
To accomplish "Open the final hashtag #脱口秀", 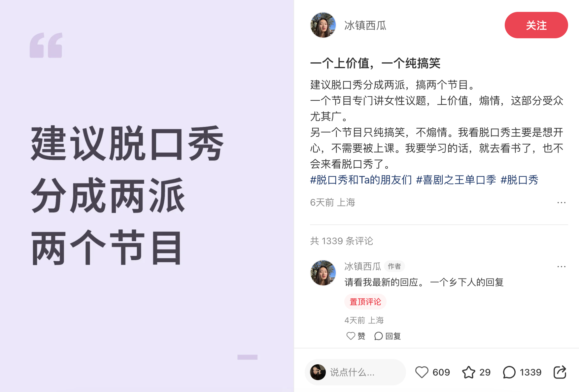I will [x=519, y=180].
